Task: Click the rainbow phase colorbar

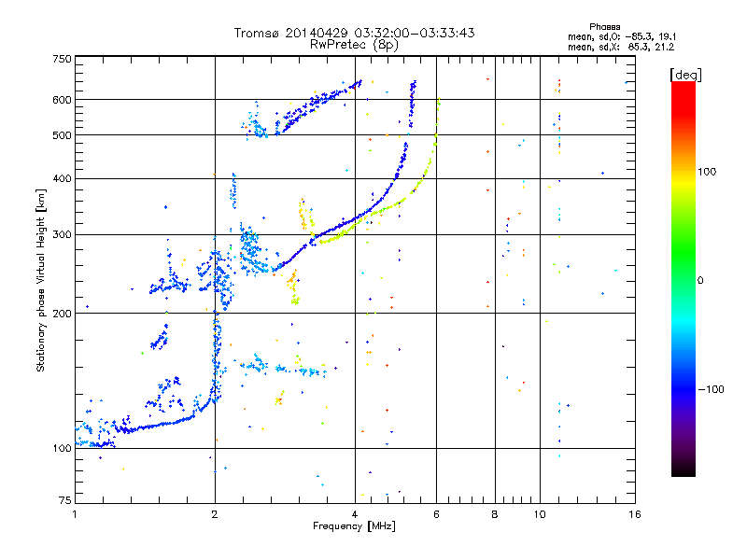Action: point(684,278)
